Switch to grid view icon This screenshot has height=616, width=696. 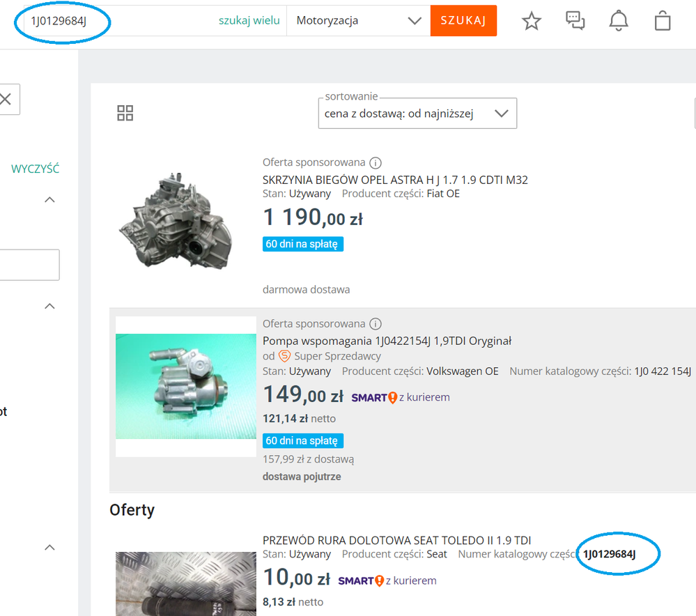pyautogui.click(x=125, y=113)
